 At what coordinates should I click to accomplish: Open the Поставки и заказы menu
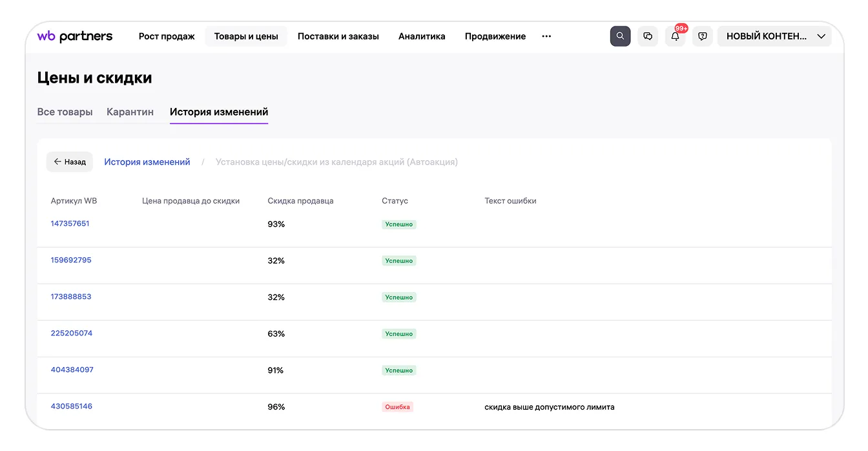coord(338,36)
